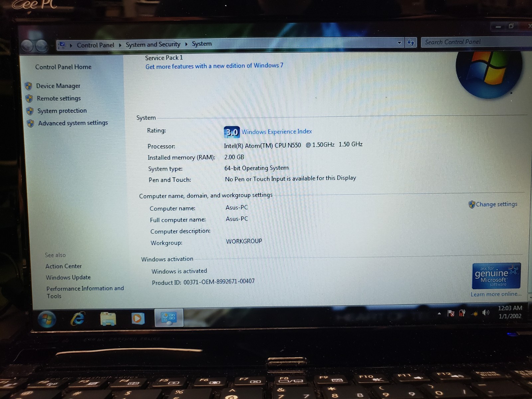Click Control Panel in the address breadcrumb
532x399 pixels.
click(x=95, y=45)
